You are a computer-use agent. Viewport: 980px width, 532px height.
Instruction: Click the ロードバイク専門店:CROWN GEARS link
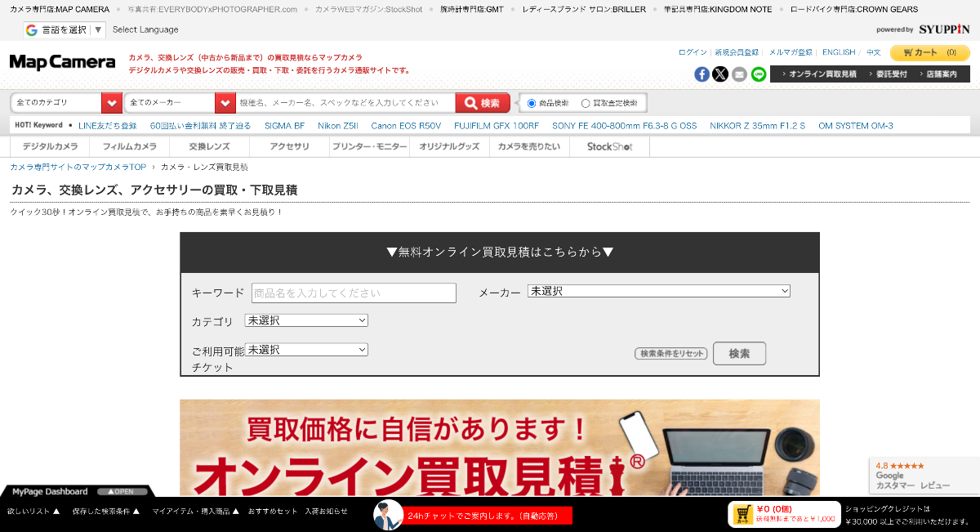(x=854, y=9)
